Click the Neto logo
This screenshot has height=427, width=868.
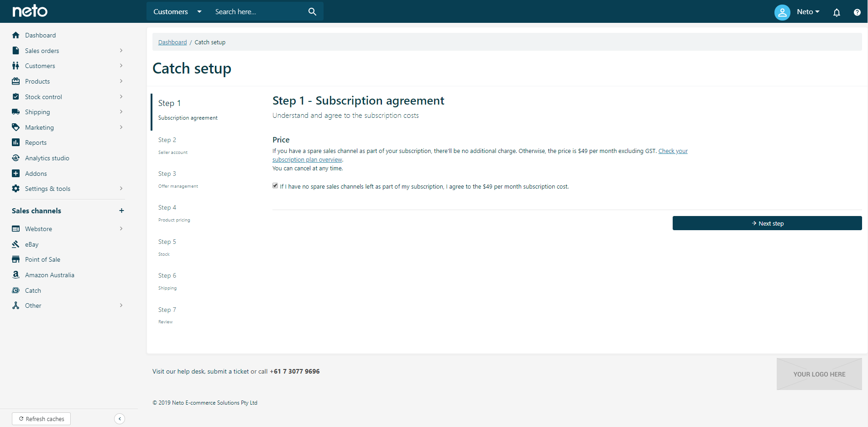tap(30, 11)
